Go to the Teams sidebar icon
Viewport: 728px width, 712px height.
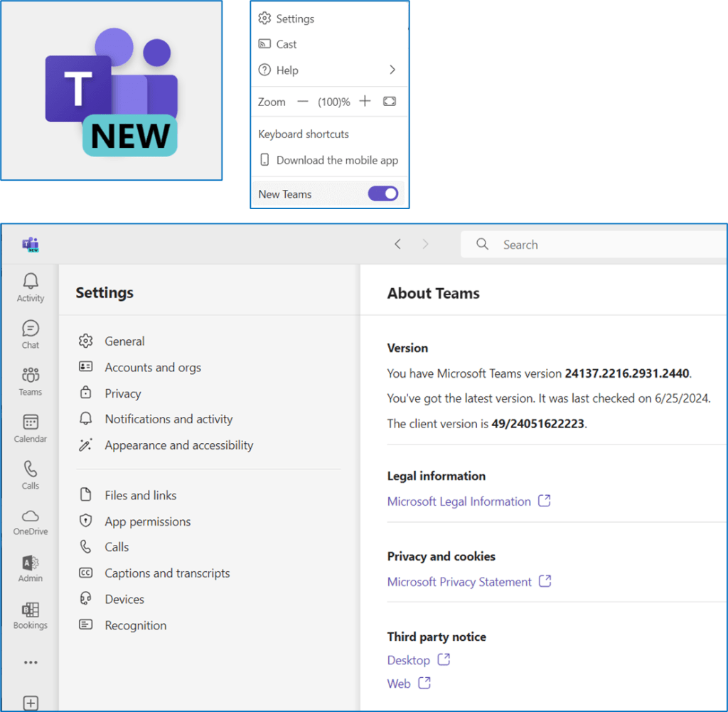(31, 376)
